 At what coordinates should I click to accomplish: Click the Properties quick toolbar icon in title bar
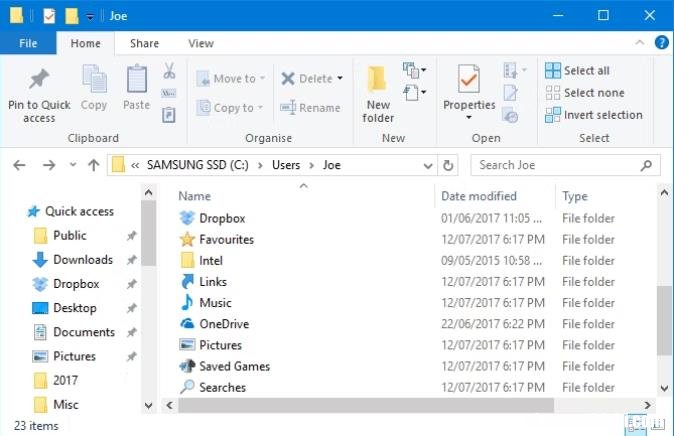[x=49, y=16]
